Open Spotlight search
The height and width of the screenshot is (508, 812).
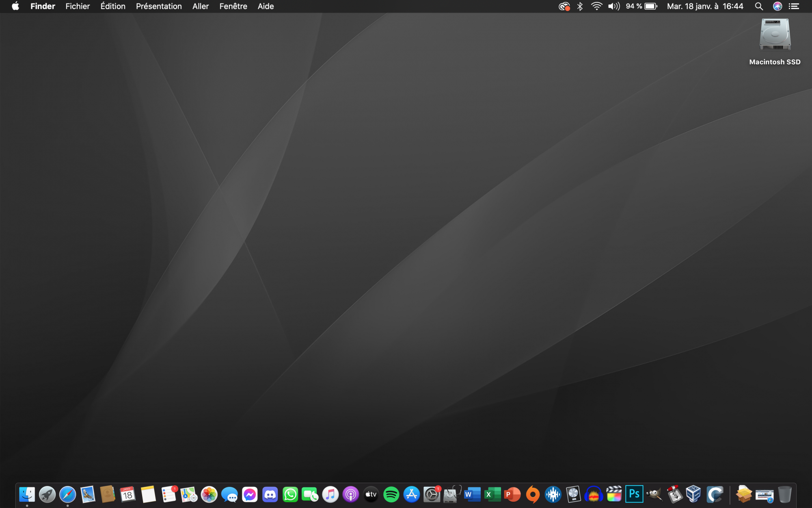pyautogui.click(x=759, y=7)
